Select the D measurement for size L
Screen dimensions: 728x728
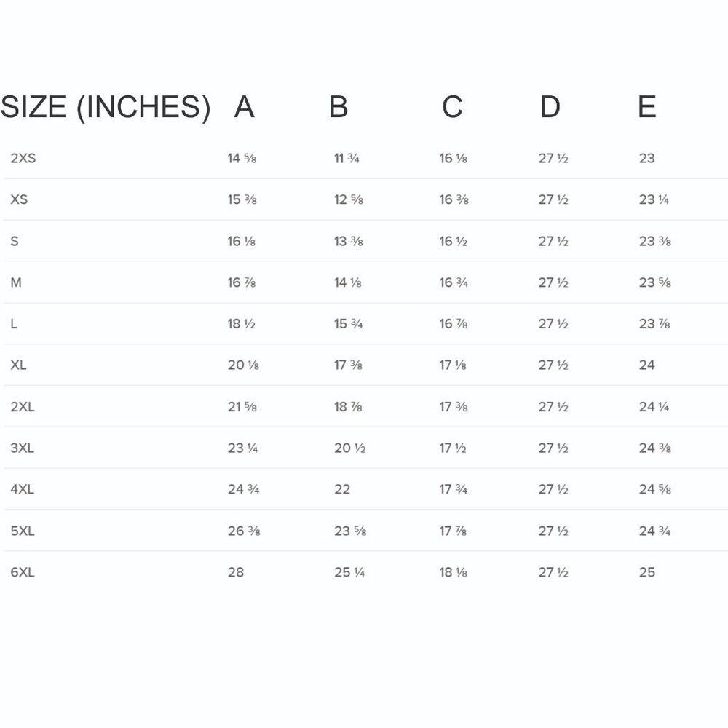tap(553, 324)
